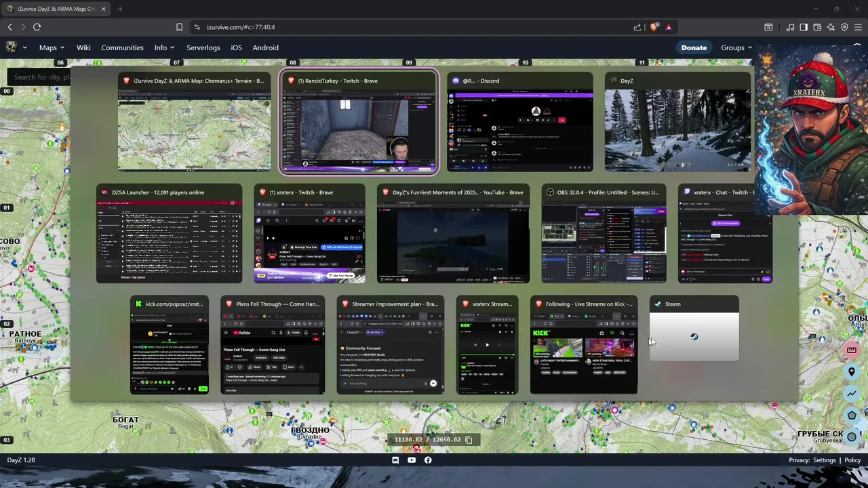Switch to the Discord window thumbnail
This screenshot has width=868, height=488.
[x=520, y=122]
